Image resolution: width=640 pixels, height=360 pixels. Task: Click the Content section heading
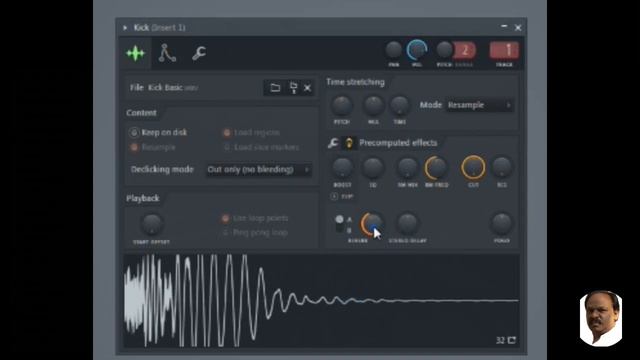141,113
